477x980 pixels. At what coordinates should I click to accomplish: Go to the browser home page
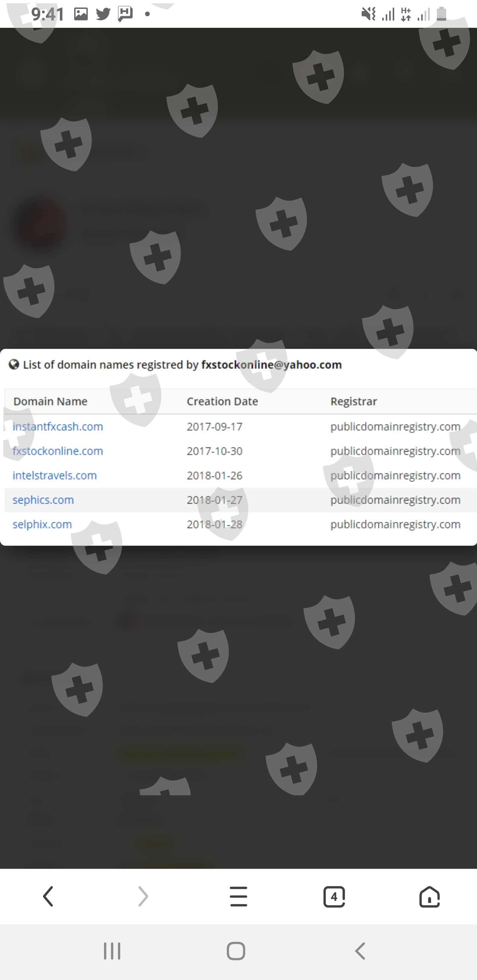[429, 896]
